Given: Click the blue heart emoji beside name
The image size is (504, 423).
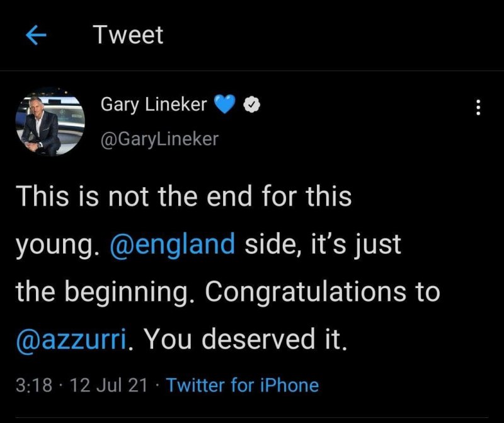Looking at the screenshot, I should pyautogui.click(x=224, y=106).
